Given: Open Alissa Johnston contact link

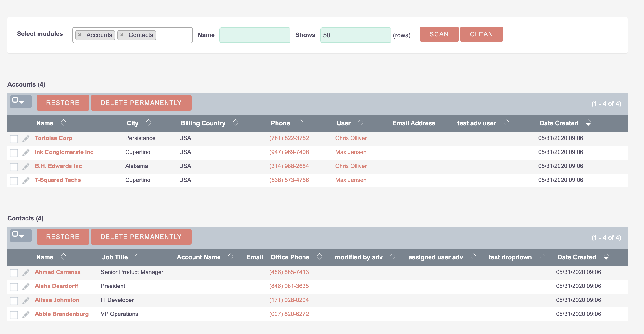Looking at the screenshot, I should [57, 300].
